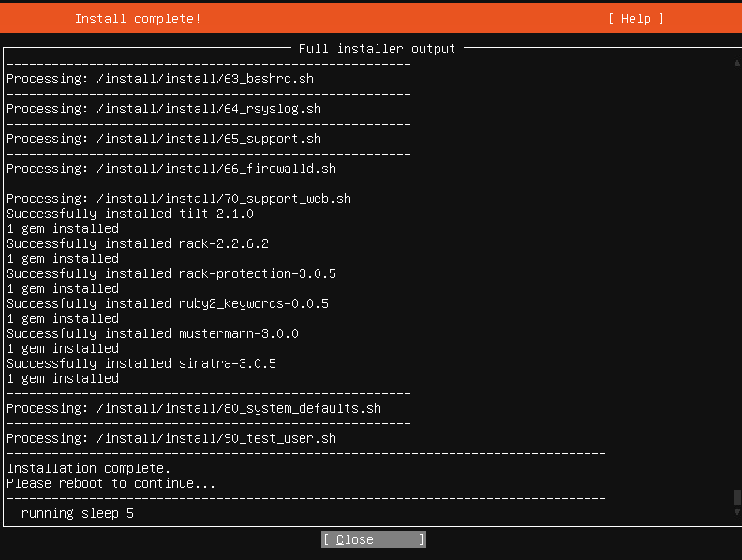Click the Close button at the bottom
Viewport: 742px width, 560px height.
[373, 539]
